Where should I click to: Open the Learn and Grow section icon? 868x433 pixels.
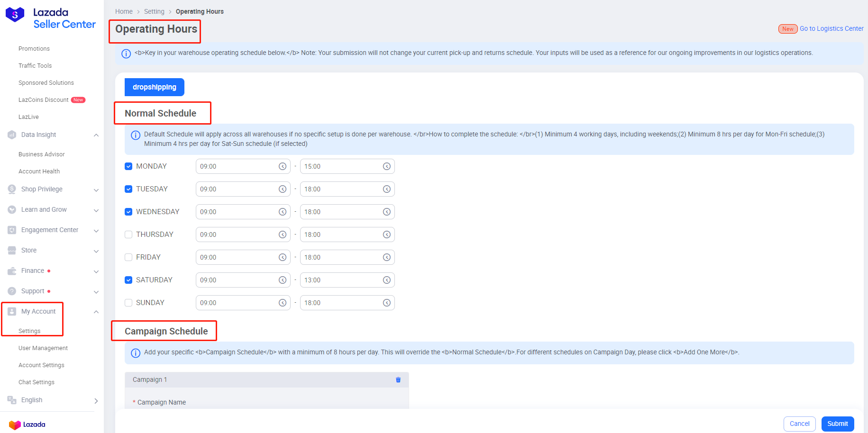pyautogui.click(x=11, y=209)
